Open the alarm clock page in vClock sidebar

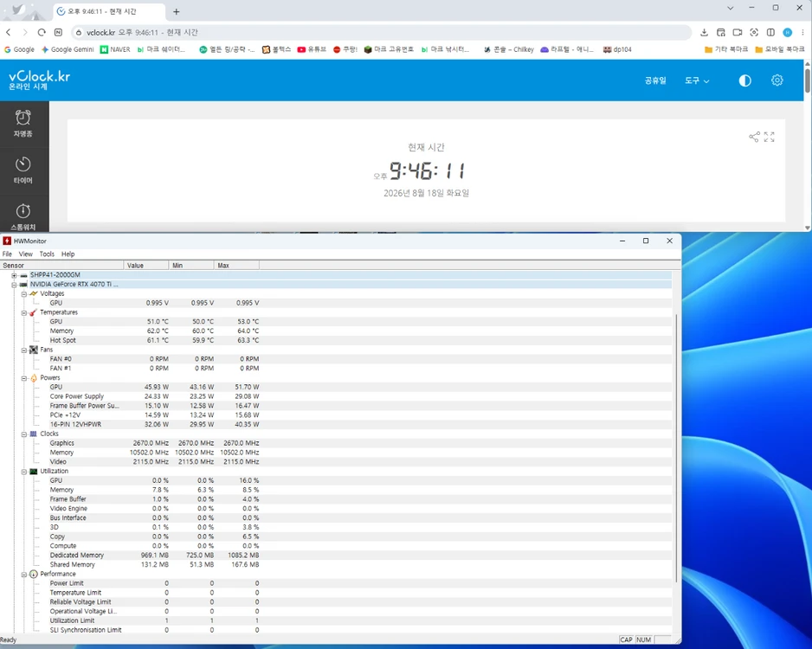pos(23,123)
